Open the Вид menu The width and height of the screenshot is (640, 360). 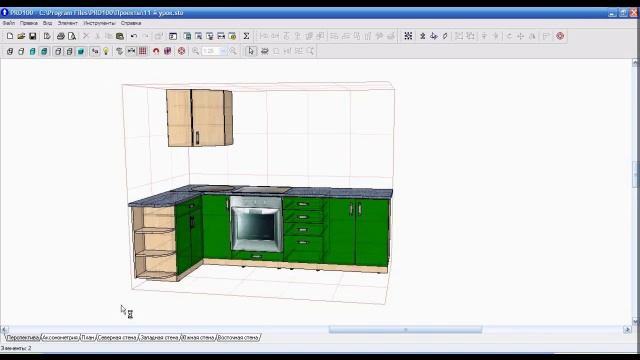47,24
